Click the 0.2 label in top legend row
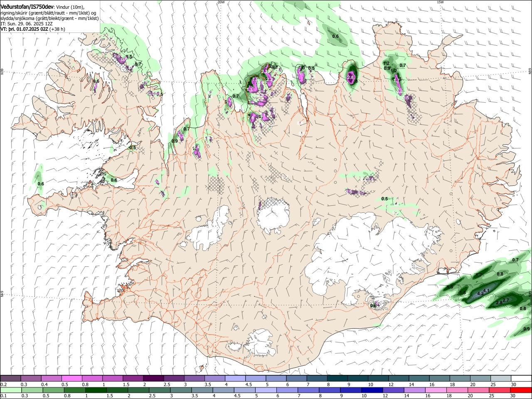The width and height of the screenshot is (532, 399). coord(3,384)
